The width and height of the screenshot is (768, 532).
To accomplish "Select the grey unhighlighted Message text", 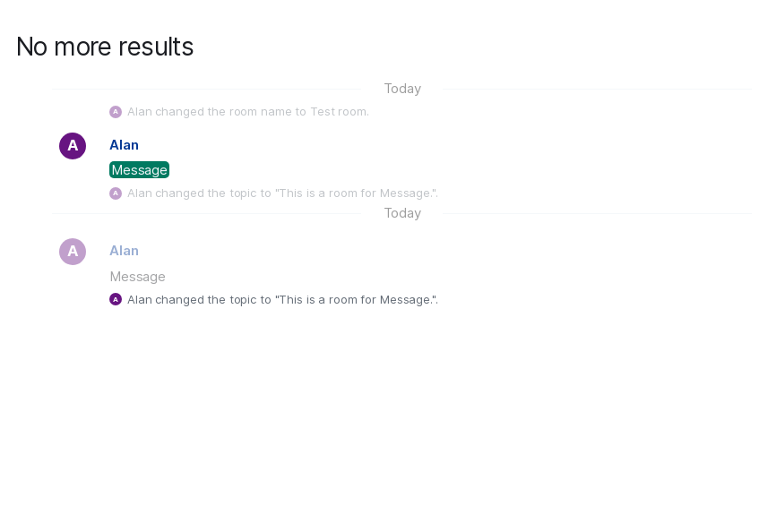I will (137, 277).
